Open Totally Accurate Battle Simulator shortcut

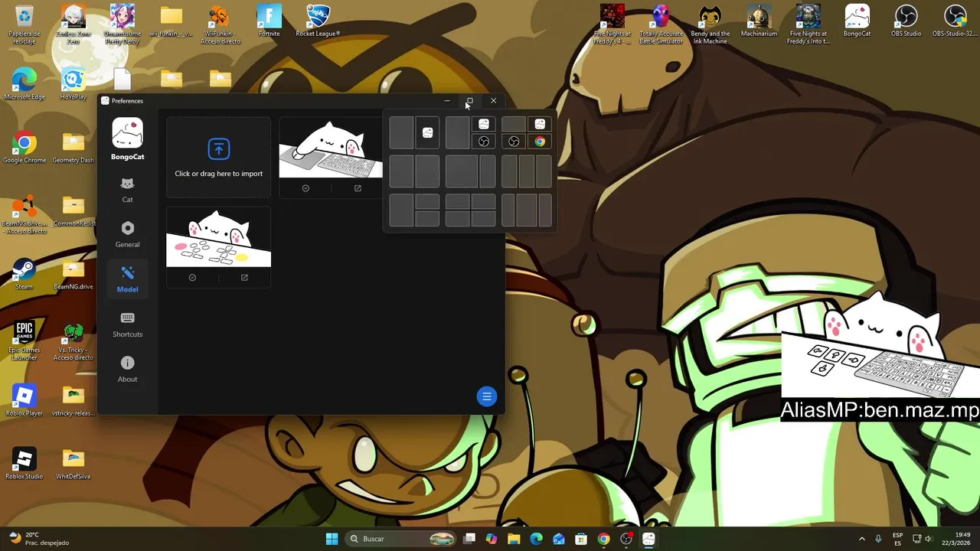pos(661,25)
